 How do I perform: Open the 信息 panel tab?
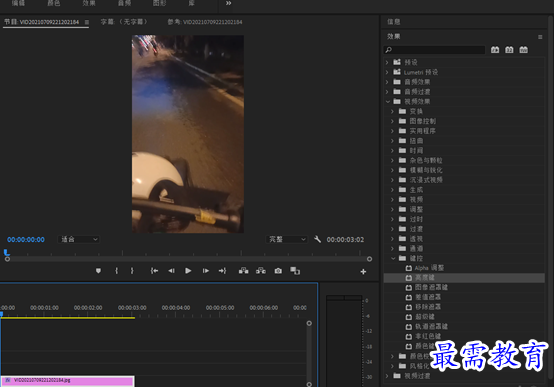coord(394,22)
